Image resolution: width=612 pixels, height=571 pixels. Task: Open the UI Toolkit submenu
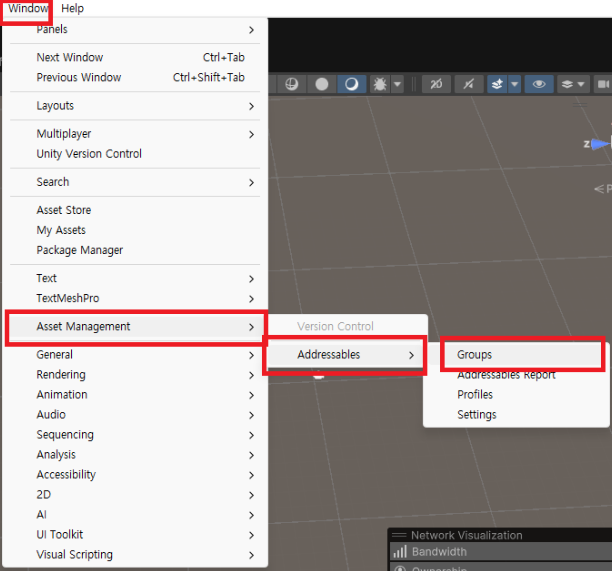pyautogui.click(x=135, y=535)
